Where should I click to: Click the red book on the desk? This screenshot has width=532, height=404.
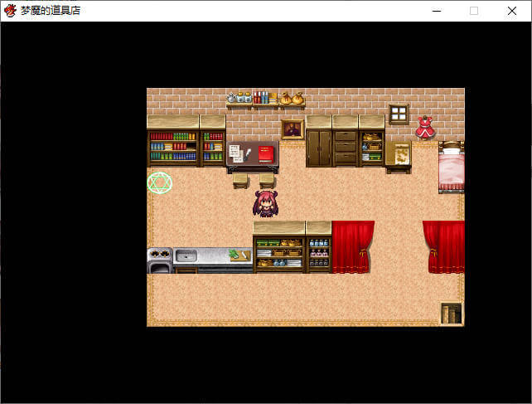pyautogui.click(x=265, y=154)
